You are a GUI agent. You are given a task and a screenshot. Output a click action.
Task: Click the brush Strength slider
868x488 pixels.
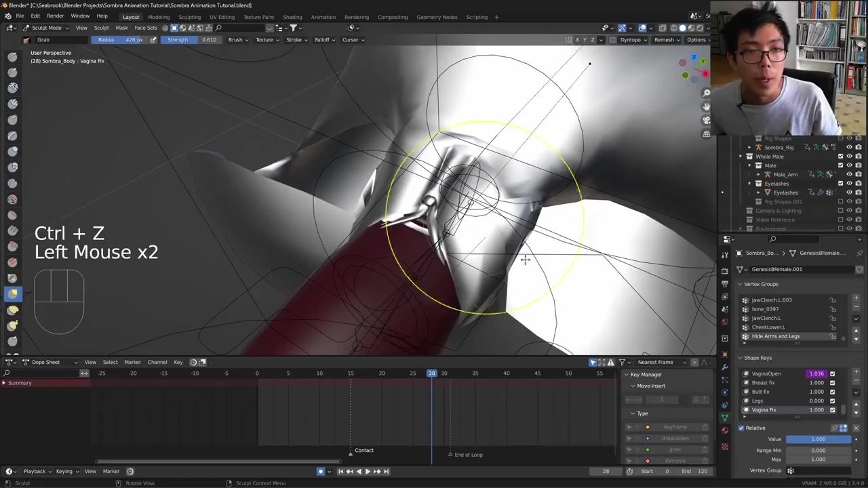point(191,40)
